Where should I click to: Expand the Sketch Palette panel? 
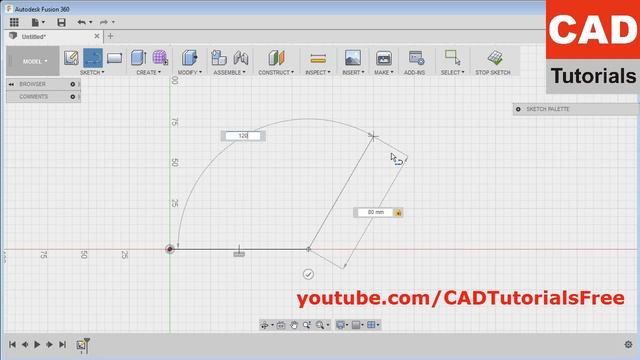[518, 109]
